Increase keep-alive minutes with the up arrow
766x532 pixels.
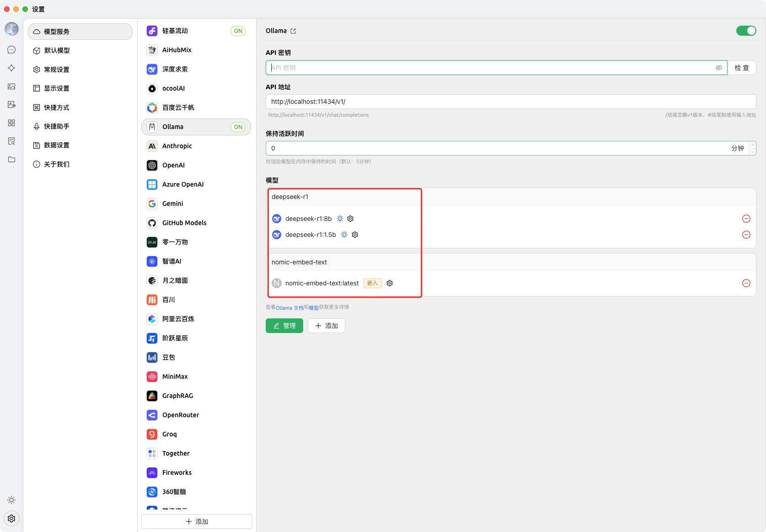click(x=752, y=145)
